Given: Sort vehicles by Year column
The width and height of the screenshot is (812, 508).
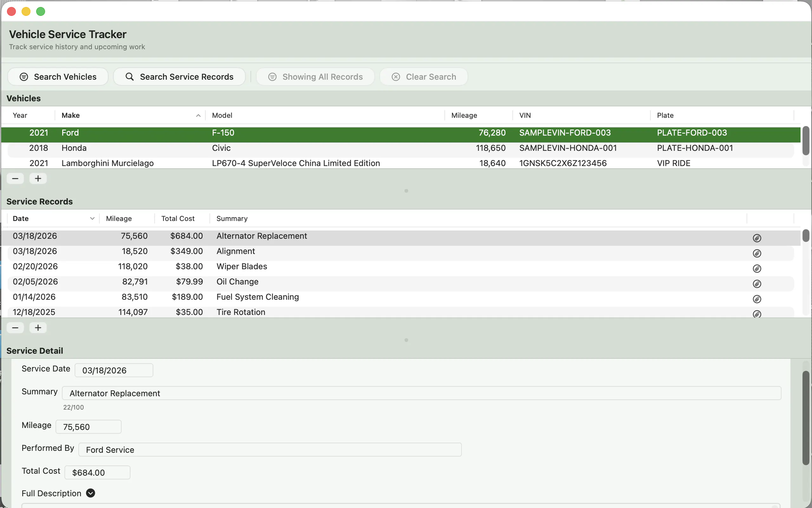Looking at the screenshot, I should tap(28, 115).
